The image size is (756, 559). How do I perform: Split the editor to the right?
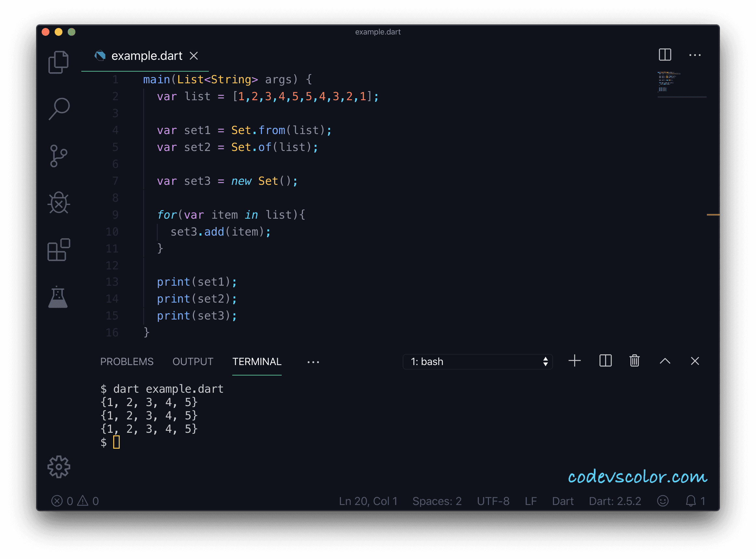[665, 55]
